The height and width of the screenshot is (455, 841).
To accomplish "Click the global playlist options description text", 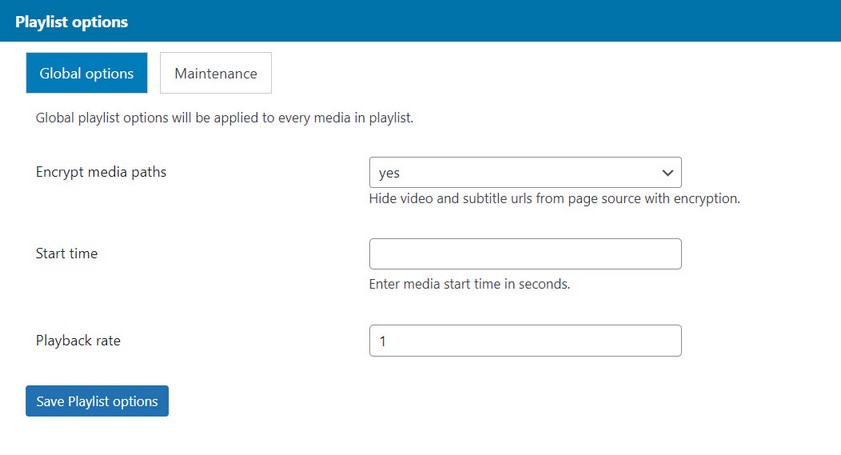I will [x=224, y=118].
